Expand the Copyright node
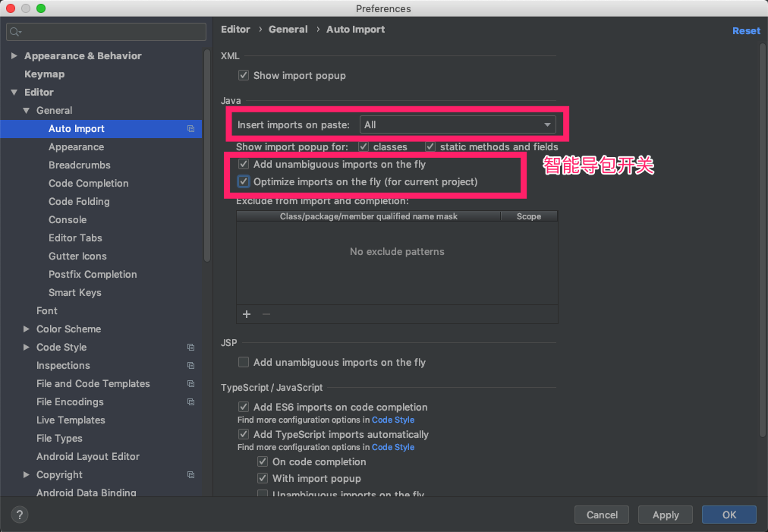Screen dimensions: 768x532 coord(27,474)
